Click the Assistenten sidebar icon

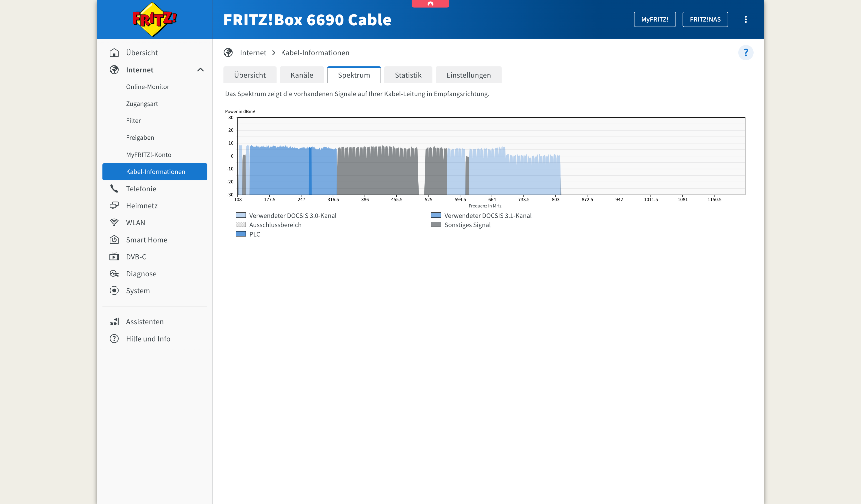click(114, 321)
